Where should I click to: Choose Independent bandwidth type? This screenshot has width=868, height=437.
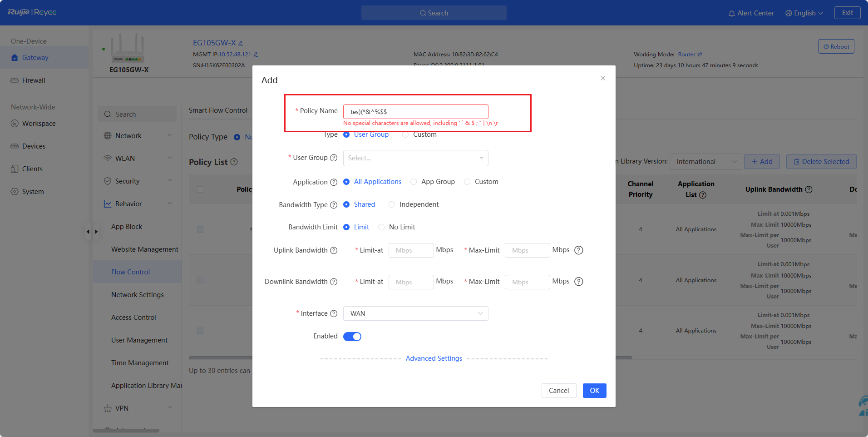pos(392,204)
